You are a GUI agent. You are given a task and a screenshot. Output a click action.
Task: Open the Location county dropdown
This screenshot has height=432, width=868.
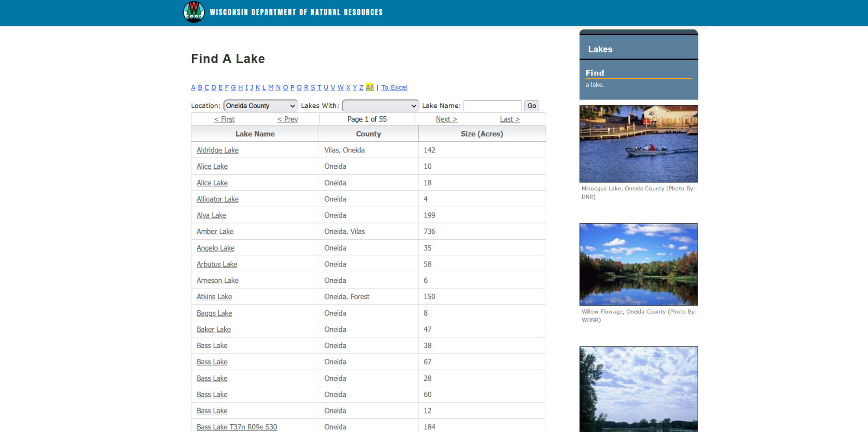tap(260, 106)
